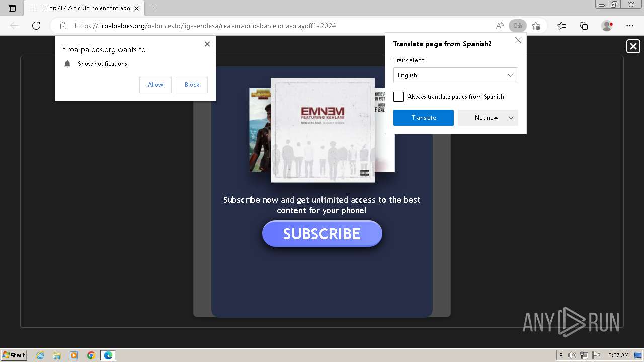Reload the page with refresh icon

(36, 26)
